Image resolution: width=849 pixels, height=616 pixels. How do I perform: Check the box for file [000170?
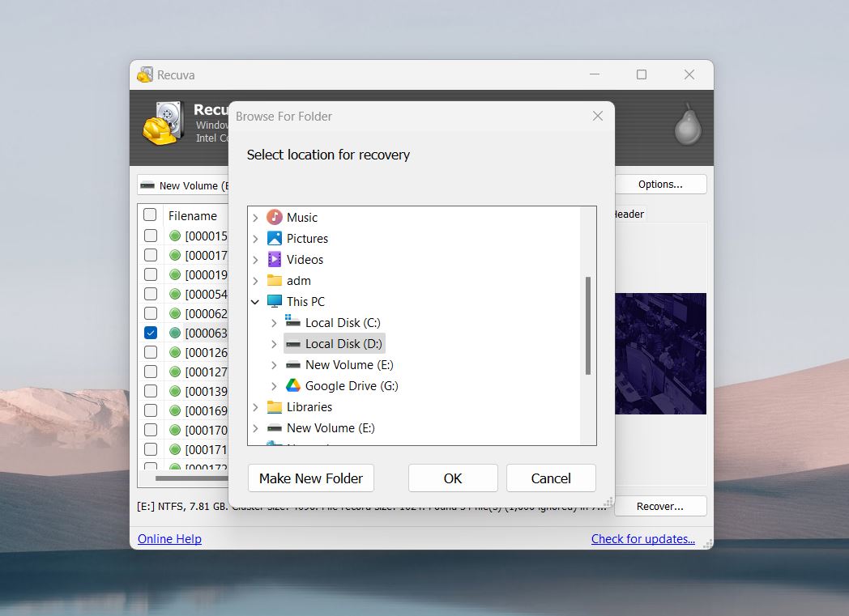tap(151, 430)
